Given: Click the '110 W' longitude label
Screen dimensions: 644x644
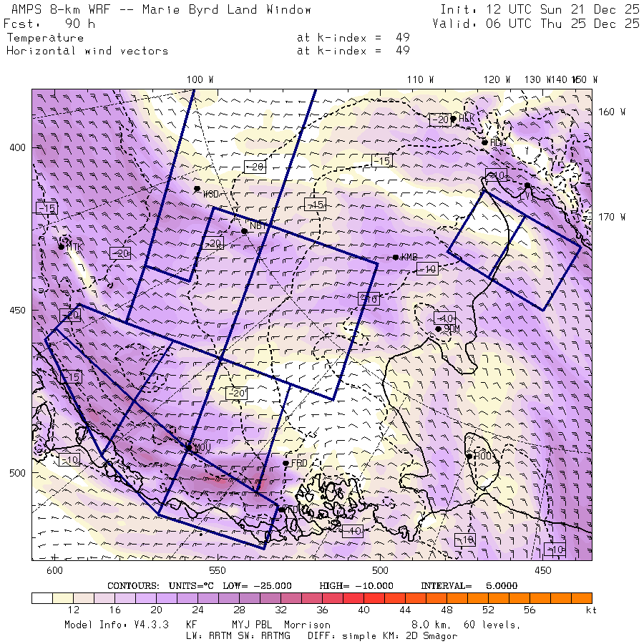Looking at the screenshot, I should (420, 79).
